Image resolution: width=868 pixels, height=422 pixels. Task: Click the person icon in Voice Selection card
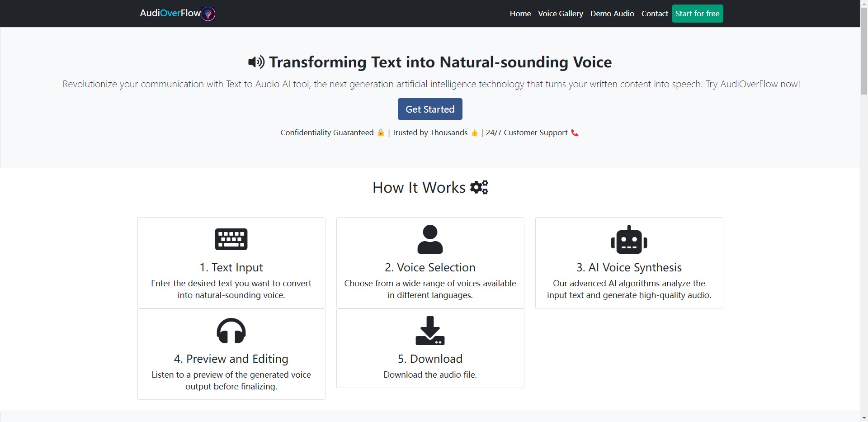coord(430,239)
